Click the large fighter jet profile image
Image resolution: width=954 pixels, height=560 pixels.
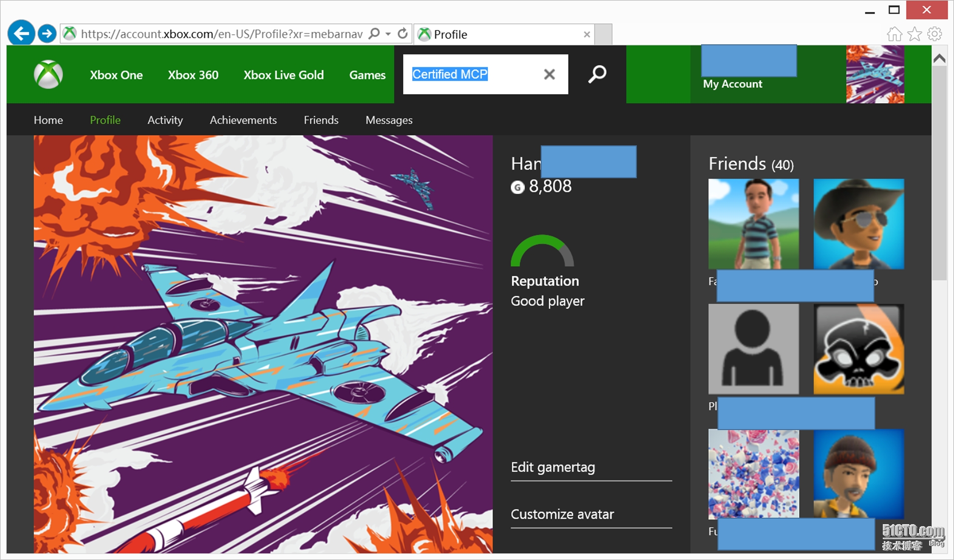(263, 344)
